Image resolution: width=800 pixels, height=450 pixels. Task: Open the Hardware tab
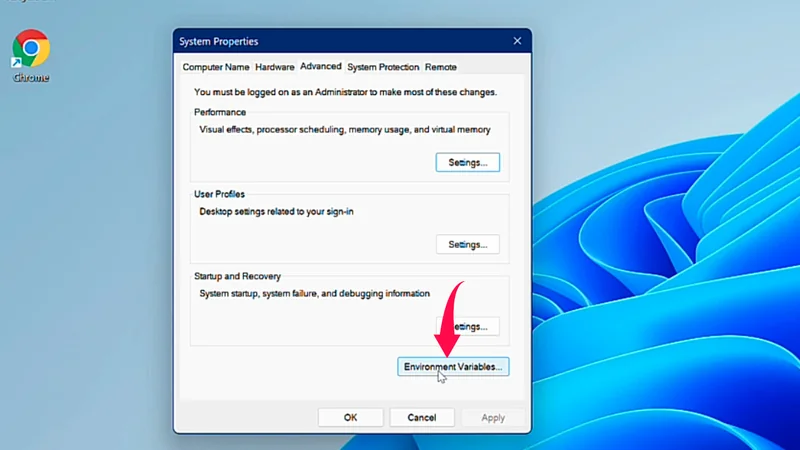(x=274, y=67)
